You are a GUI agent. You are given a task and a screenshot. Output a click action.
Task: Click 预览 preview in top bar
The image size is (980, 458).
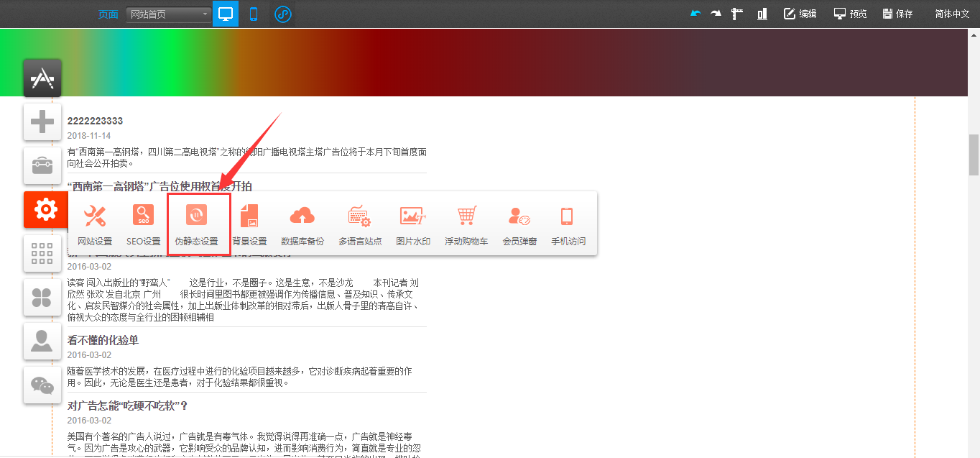click(850, 14)
